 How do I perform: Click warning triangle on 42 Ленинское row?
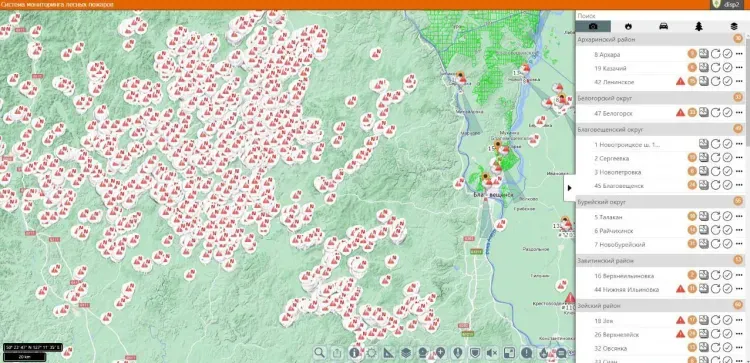click(680, 82)
